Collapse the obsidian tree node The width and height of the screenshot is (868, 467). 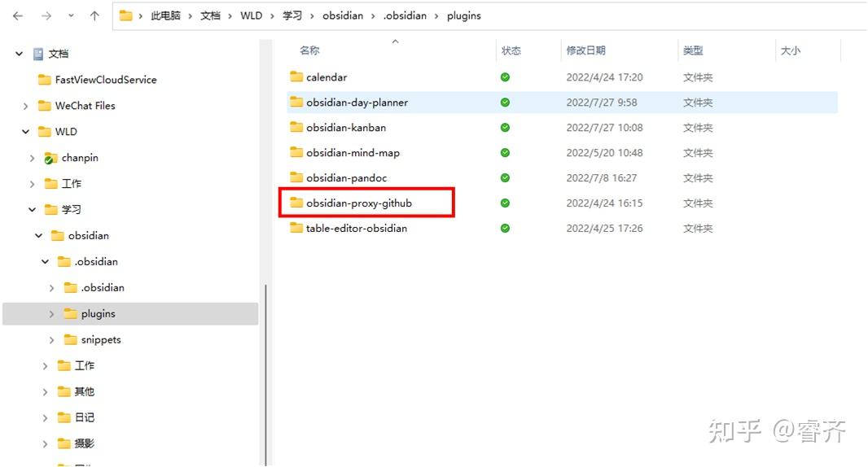[x=39, y=236]
